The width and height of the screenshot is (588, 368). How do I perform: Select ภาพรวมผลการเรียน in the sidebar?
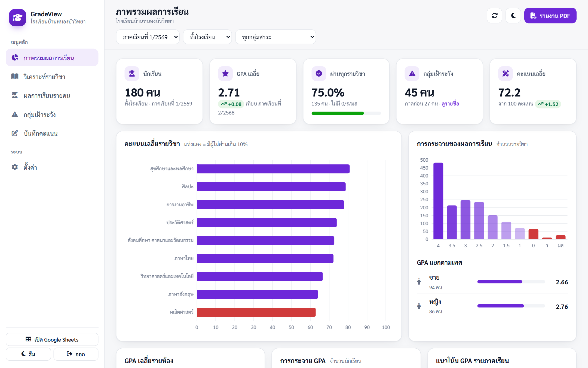52,58
